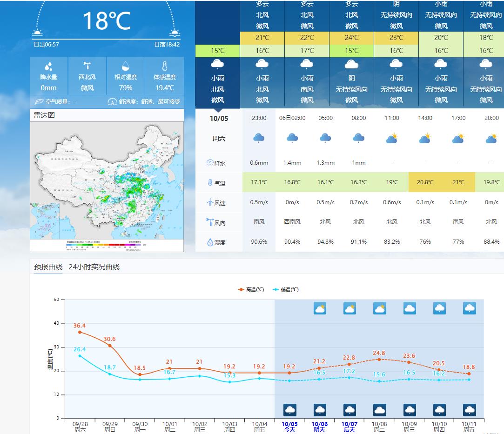Click the raindrop icon in the 降水量 tile
Image resolution: width=504 pixels, height=434 pixels.
click(x=48, y=66)
